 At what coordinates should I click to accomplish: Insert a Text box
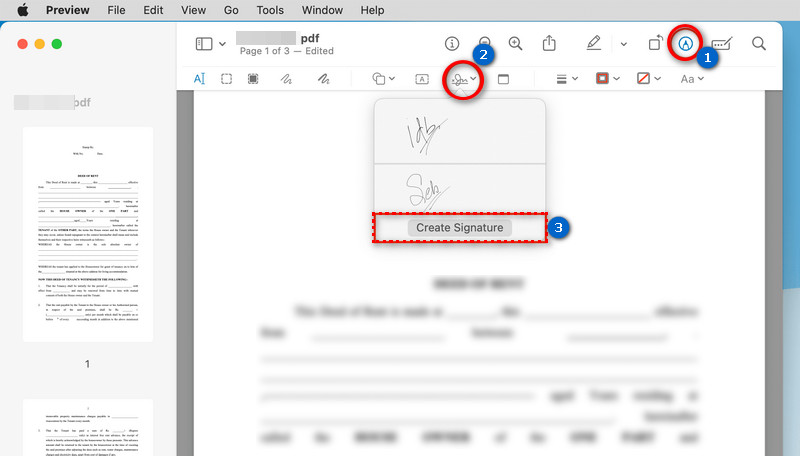click(422, 79)
